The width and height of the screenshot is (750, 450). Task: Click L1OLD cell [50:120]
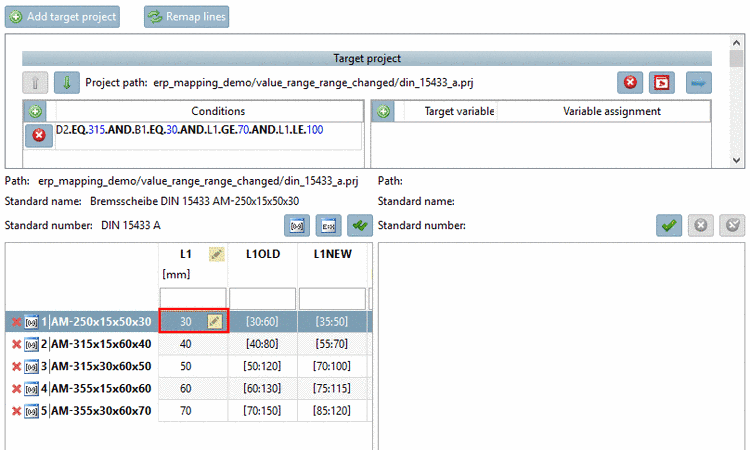click(x=262, y=367)
